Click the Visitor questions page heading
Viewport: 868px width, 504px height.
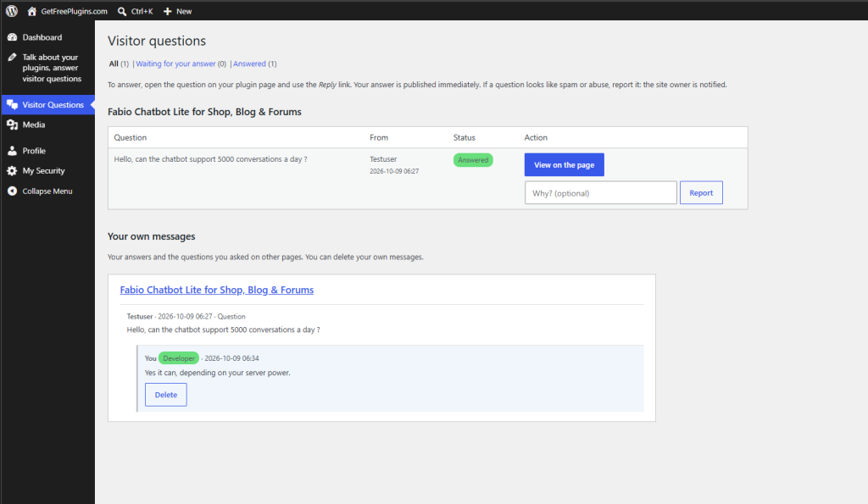(157, 41)
